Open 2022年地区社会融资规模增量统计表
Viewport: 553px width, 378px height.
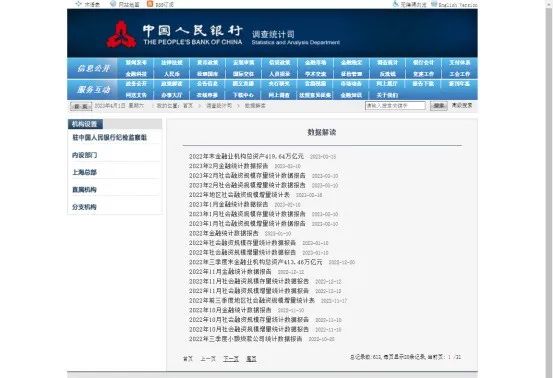[239, 195]
